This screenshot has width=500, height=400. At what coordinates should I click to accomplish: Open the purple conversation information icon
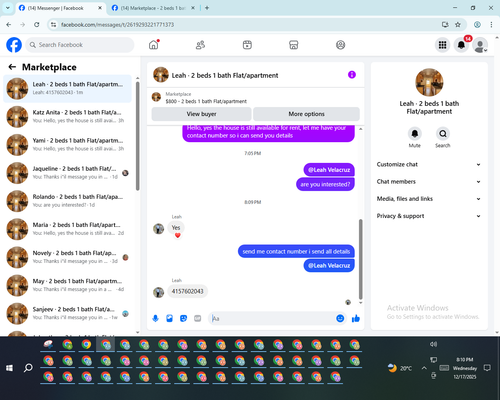point(352,75)
